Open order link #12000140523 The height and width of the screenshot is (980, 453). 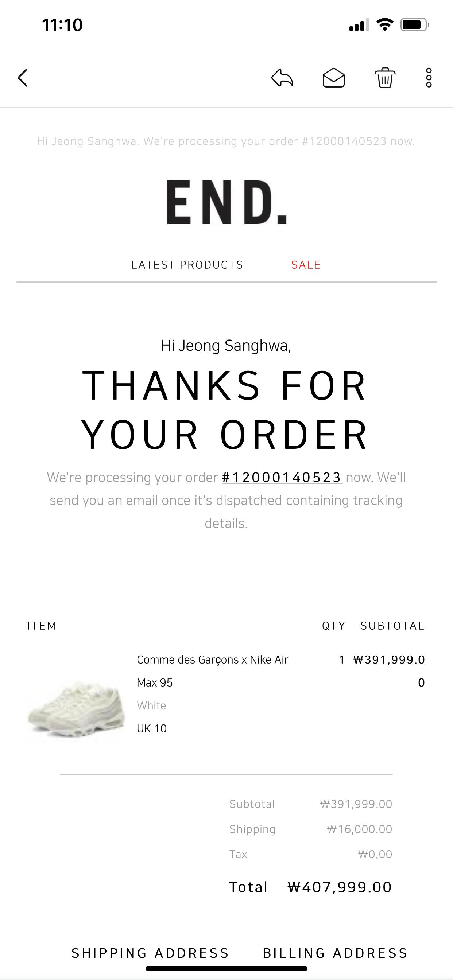click(x=282, y=478)
